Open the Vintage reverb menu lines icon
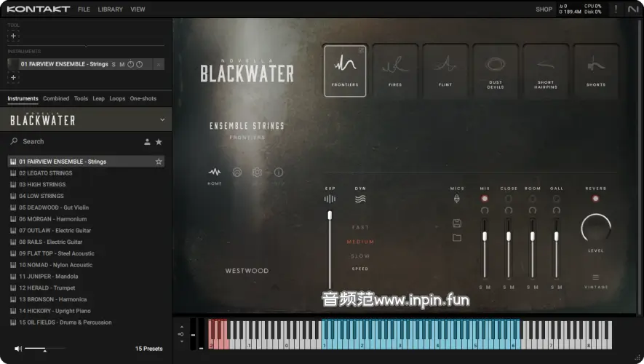 click(x=595, y=277)
